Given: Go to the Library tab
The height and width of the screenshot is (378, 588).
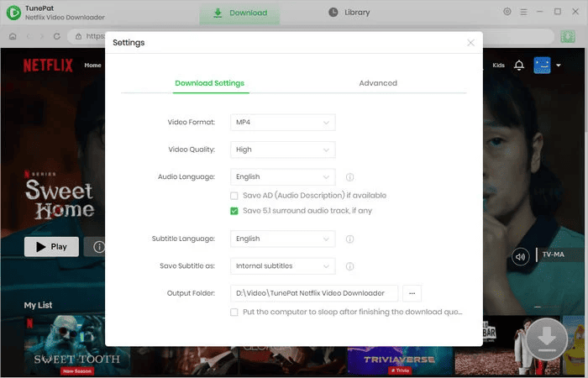Looking at the screenshot, I should coord(349,13).
